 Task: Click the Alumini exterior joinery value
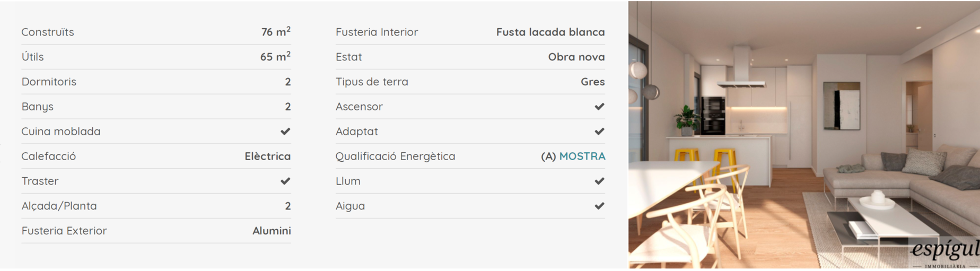coord(272,231)
